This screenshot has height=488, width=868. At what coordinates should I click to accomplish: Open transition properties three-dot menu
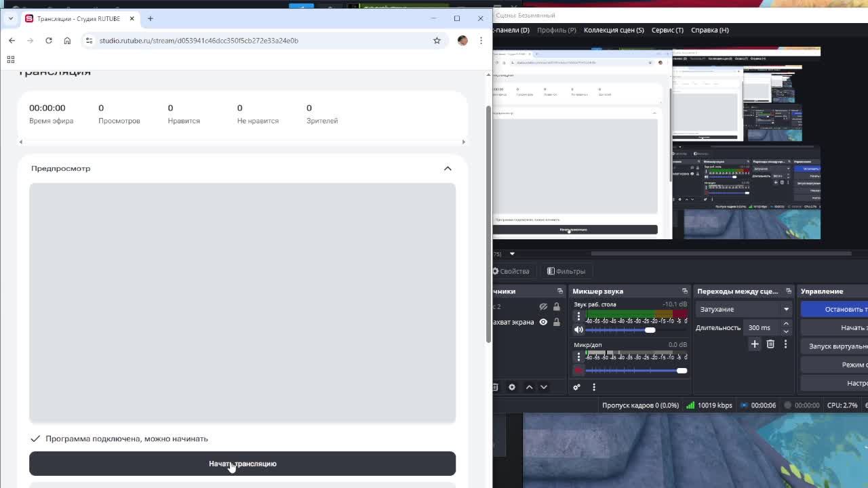click(785, 344)
